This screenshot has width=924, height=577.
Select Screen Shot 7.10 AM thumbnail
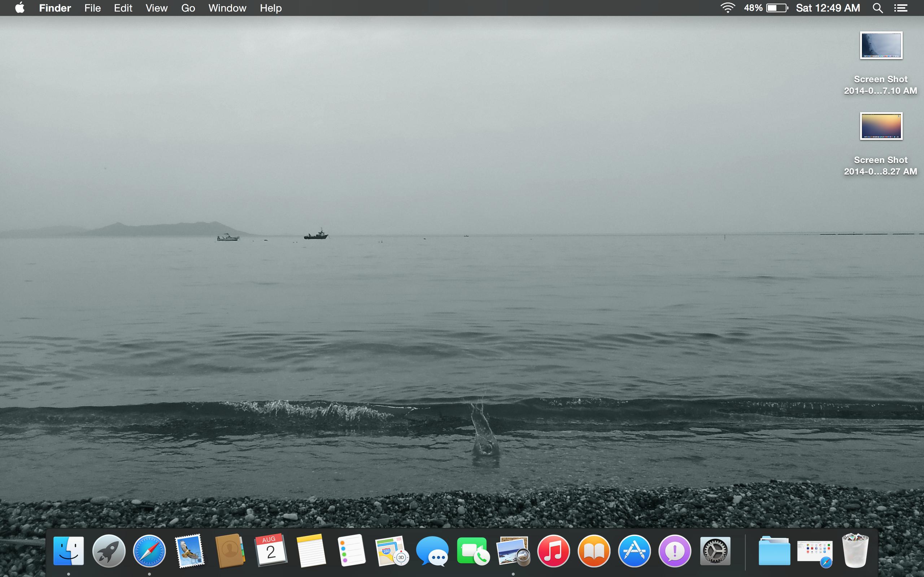(x=881, y=45)
